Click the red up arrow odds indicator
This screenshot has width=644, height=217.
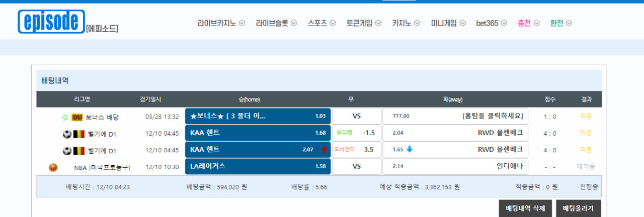tap(324, 150)
